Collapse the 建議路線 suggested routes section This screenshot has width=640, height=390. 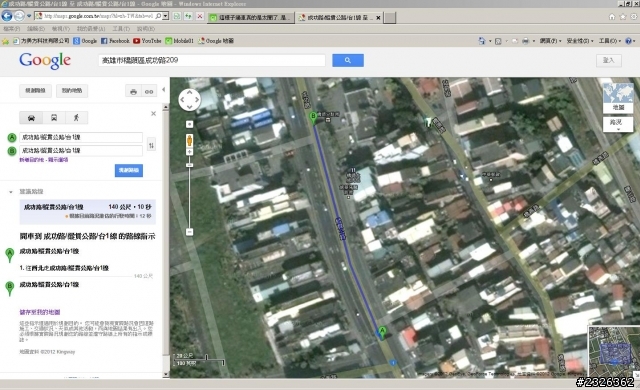[x=11, y=192]
